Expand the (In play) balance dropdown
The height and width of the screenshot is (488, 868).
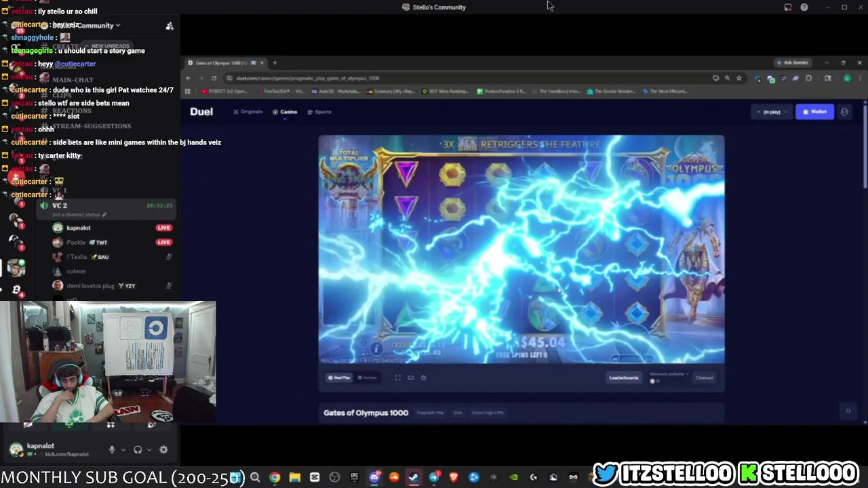(x=771, y=112)
